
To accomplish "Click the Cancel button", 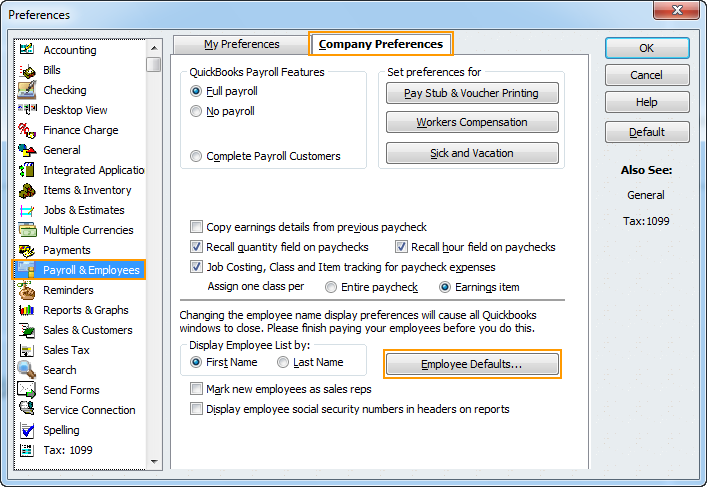I will pos(647,75).
